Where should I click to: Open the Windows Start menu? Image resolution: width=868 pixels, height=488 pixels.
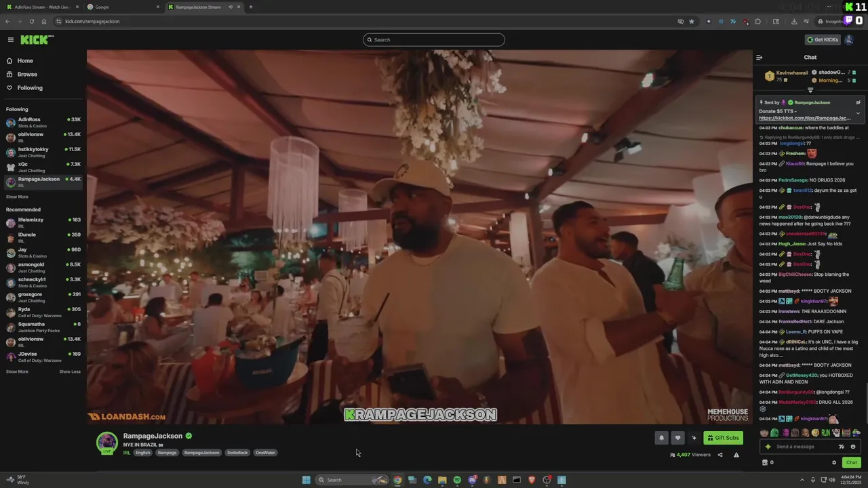[x=307, y=480]
